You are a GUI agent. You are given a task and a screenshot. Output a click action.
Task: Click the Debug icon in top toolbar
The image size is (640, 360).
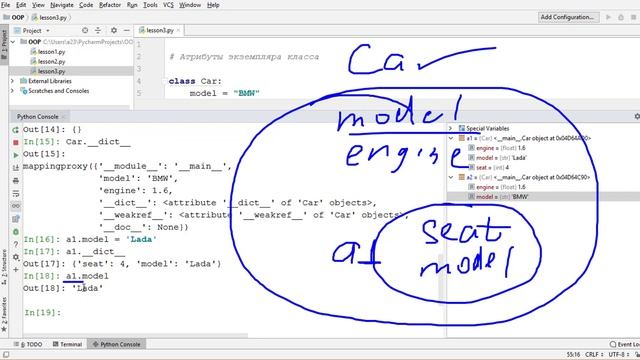click(621, 17)
